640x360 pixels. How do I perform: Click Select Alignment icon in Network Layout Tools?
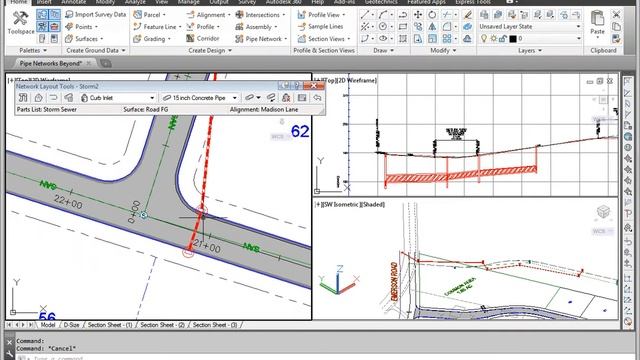[x=53, y=98]
